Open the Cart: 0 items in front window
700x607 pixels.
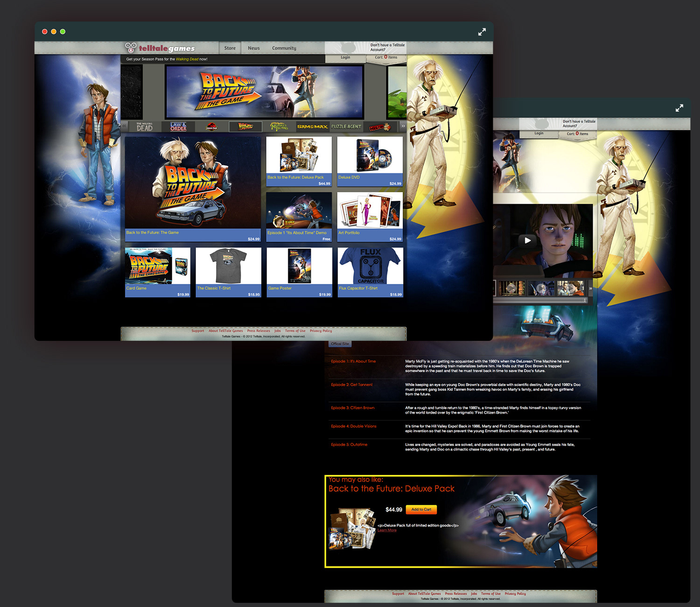pyautogui.click(x=386, y=57)
